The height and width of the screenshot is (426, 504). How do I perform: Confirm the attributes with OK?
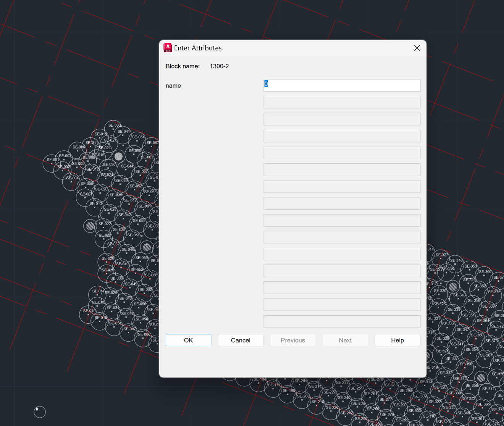tap(188, 340)
